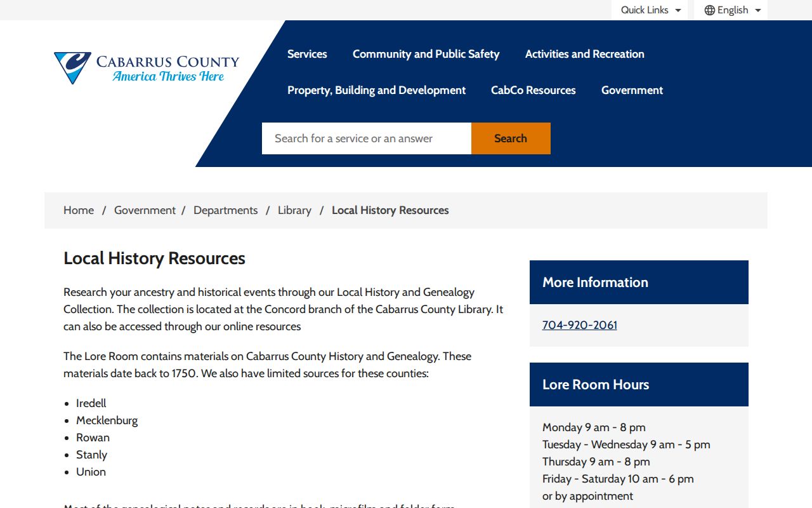The image size is (812, 508).
Task: Click the Rowan list item
Action: click(x=93, y=438)
